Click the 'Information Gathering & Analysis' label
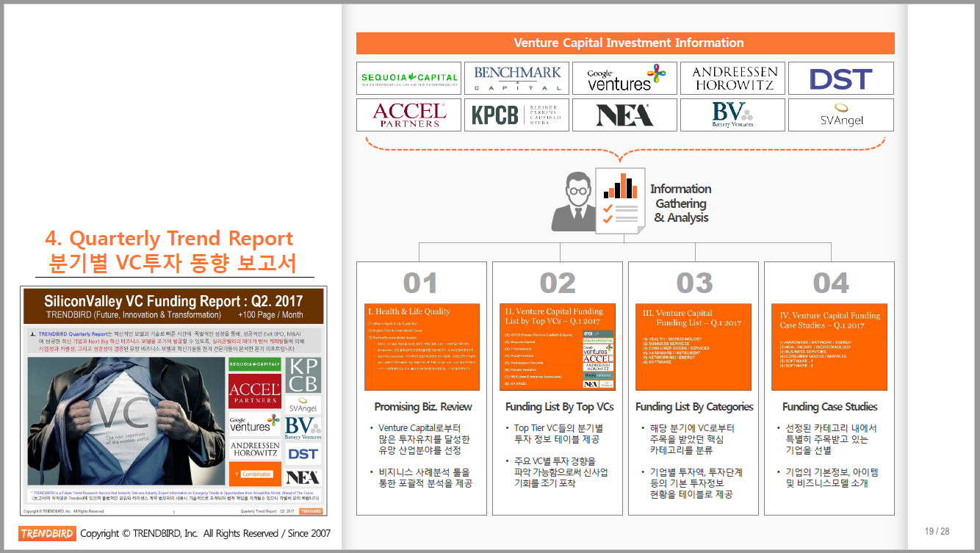The width and height of the screenshot is (980, 553). click(681, 203)
